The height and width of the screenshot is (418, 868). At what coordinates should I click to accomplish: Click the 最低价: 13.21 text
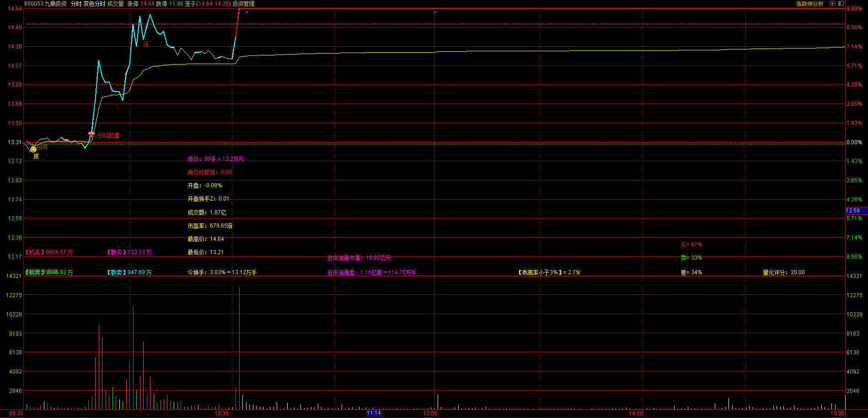(206, 252)
